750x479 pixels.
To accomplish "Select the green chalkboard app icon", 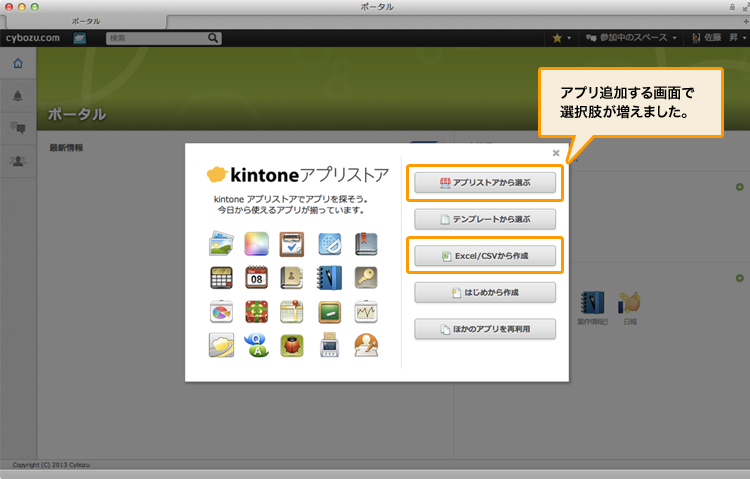I will click(330, 311).
